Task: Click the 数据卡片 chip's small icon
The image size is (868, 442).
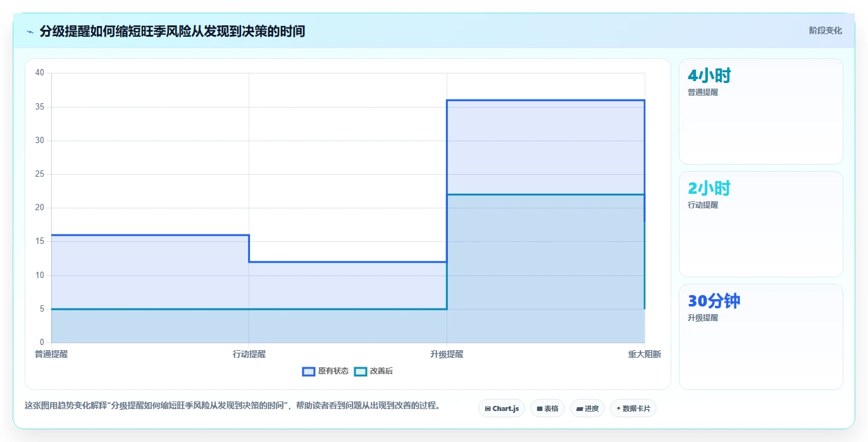Action: (x=619, y=408)
